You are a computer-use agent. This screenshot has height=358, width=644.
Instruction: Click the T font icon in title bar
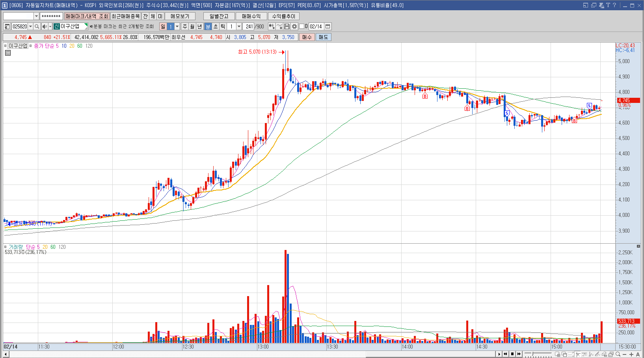click(608, 5)
